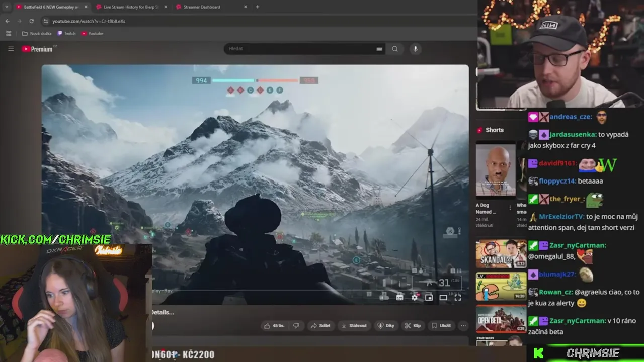Image resolution: width=644 pixels, height=362 pixels.
Task: Switch to theater mode in the player
Action: (443, 297)
